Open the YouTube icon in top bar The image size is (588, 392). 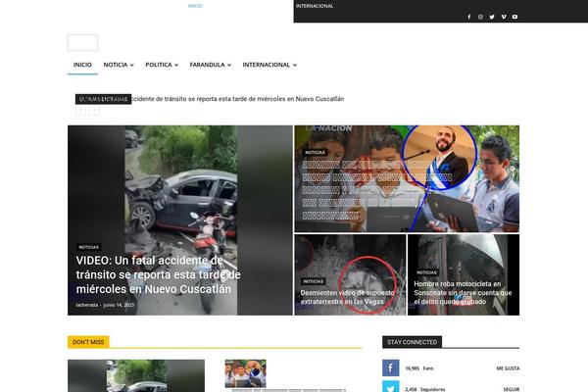coord(515,17)
